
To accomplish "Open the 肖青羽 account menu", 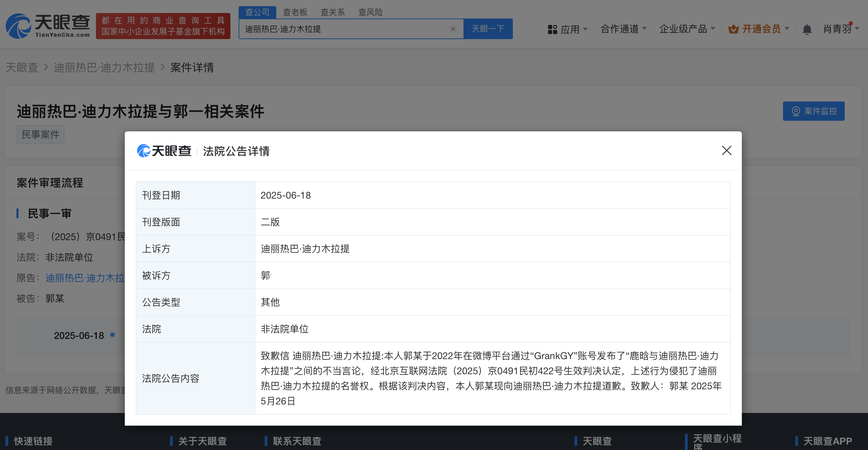I will (841, 29).
